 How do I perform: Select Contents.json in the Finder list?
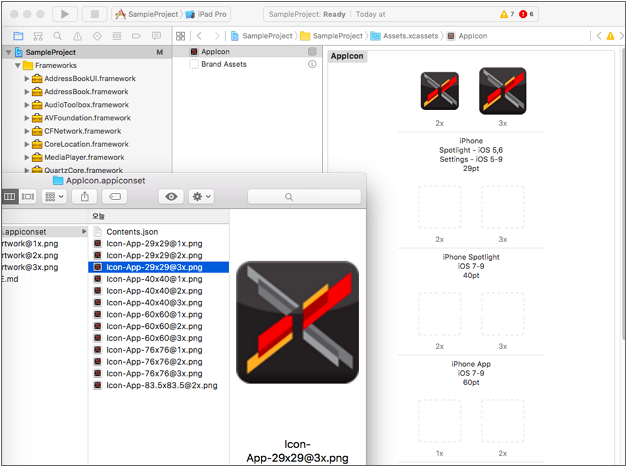tap(131, 231)
